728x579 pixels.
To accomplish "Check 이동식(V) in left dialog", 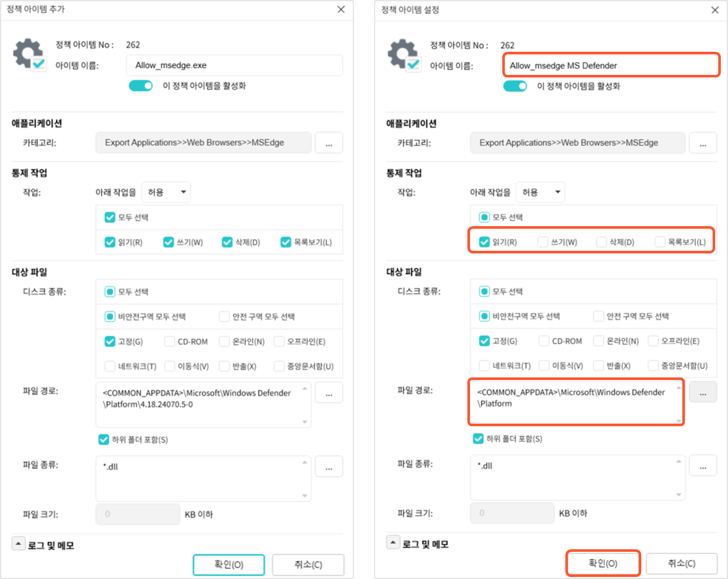I will point(169,366).
